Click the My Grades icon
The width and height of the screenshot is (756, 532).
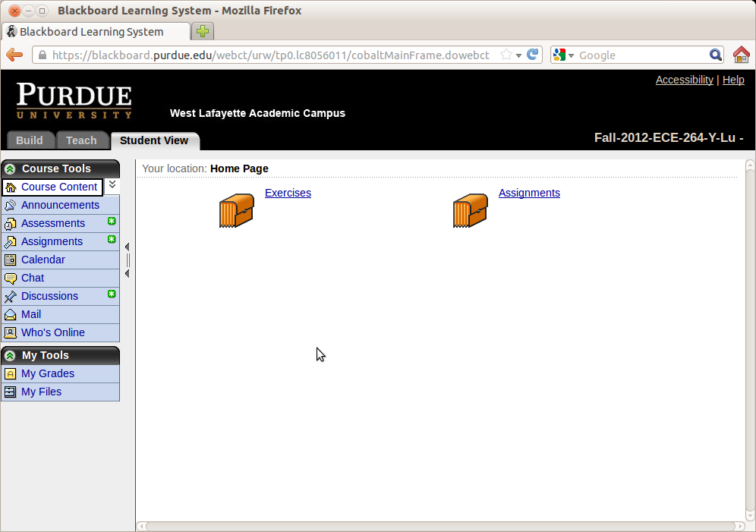tap(11, 374)
